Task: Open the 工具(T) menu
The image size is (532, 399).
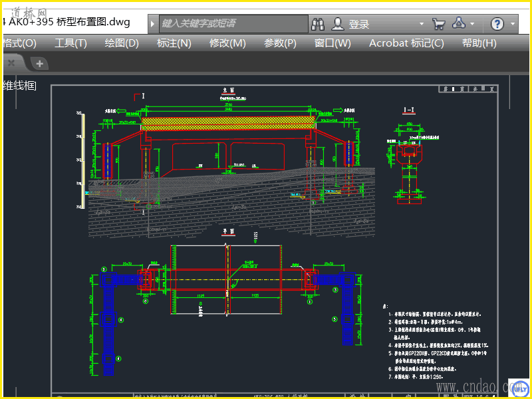Action: [70, 43]
